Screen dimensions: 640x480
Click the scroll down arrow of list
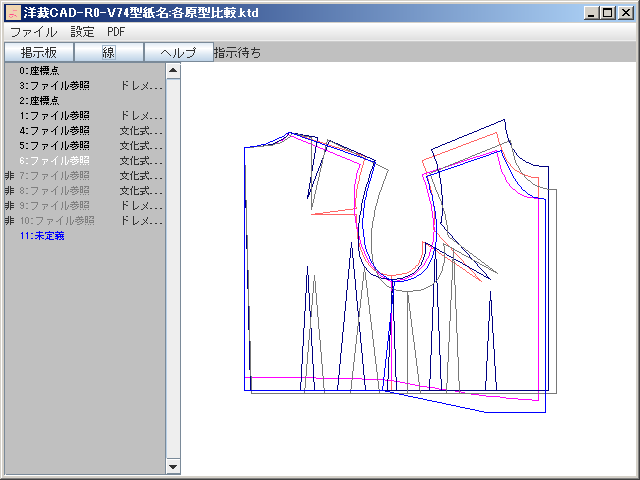pyautogui.click(x=173, y=467)
